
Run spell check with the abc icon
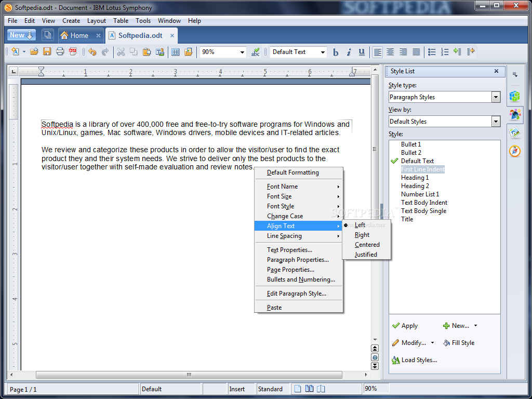coord(255,52)
